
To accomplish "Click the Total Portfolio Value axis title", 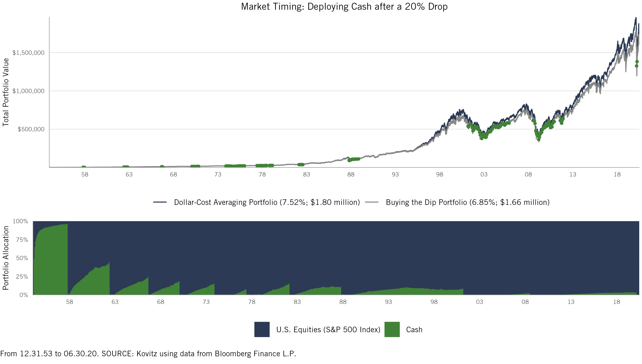I will [x=6, y=92].
